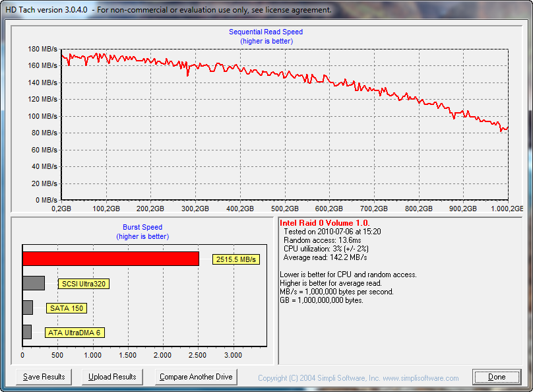Select Compare Another Drive button
Viewport: 533px width, 392px height.
pyautogui.click(x=196, y=377)
